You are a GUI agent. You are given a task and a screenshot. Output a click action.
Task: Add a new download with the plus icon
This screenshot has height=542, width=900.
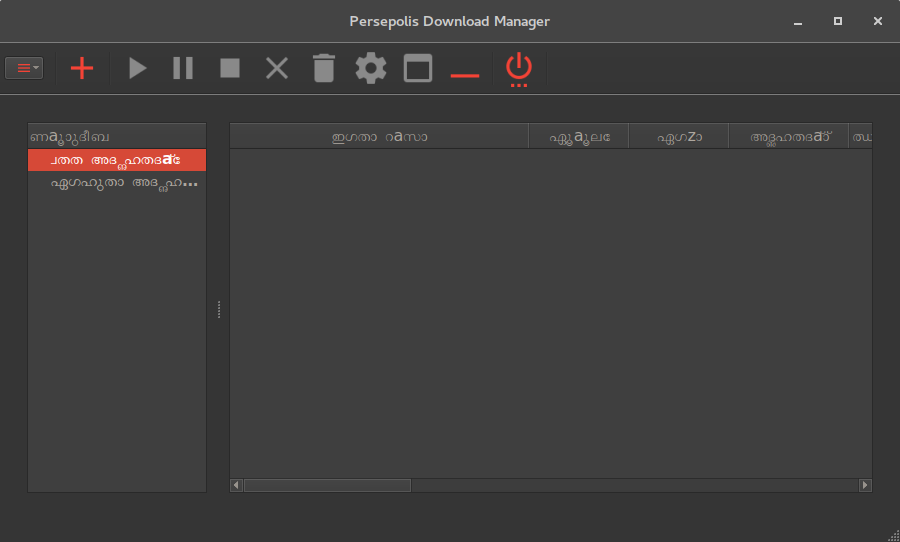coord(82,68)
